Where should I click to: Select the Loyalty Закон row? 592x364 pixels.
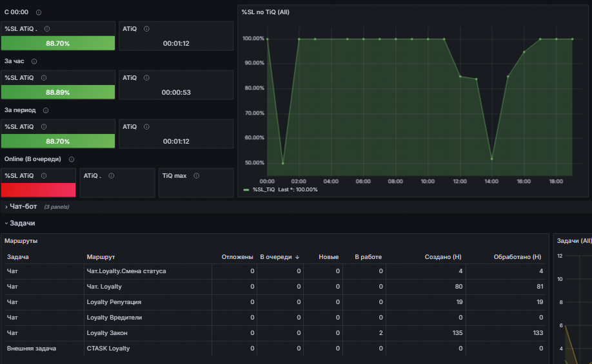275,333
